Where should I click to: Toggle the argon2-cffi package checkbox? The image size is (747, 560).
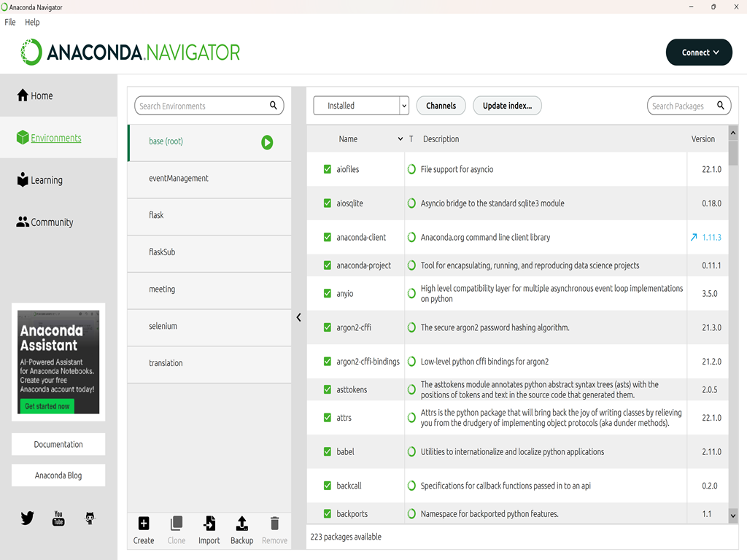(x=328, y=327)
